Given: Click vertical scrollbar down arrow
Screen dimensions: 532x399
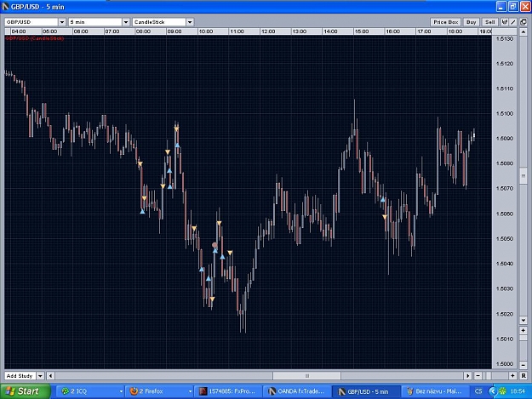Looking at the screenshot, I should coord(523,320).
